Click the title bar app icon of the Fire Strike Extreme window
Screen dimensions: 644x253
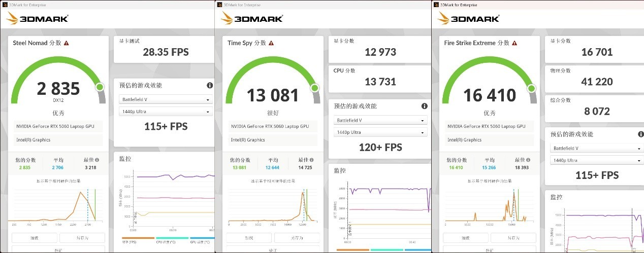(x=435, y=5)
